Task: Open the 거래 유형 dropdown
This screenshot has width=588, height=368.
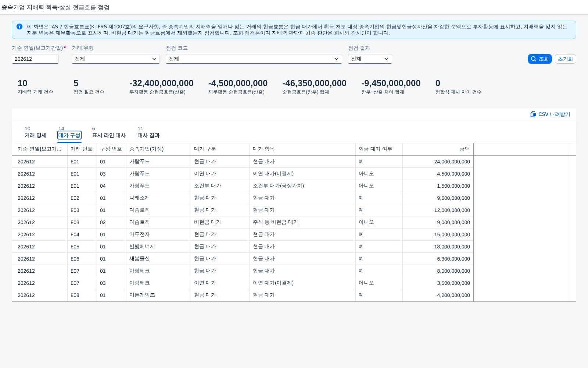Action: click(116, 59)
